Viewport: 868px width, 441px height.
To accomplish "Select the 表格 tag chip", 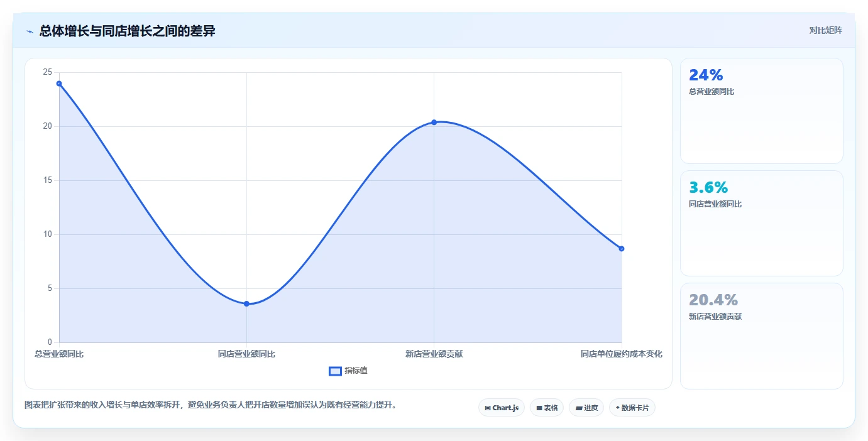I will click(x=547, y=408).
